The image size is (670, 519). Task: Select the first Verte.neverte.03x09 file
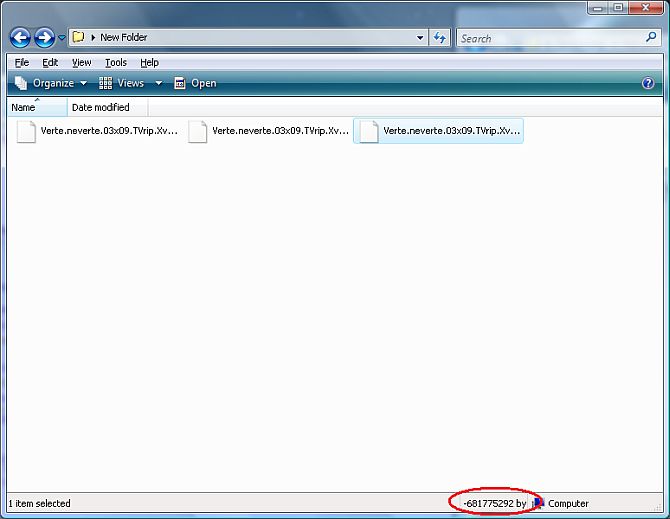[x=97, y=131]
